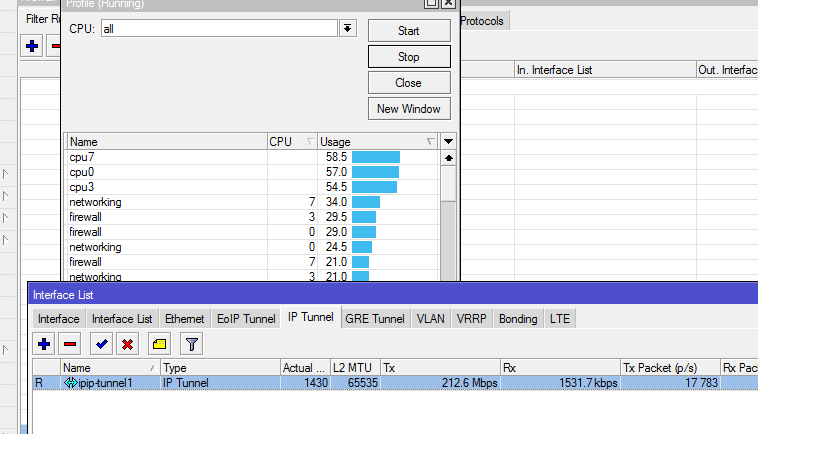This screenshot has height=460, width=819.
Task: Select the cpu3 row in Profile
Action: pyautogui.click(x=253, y=187)
